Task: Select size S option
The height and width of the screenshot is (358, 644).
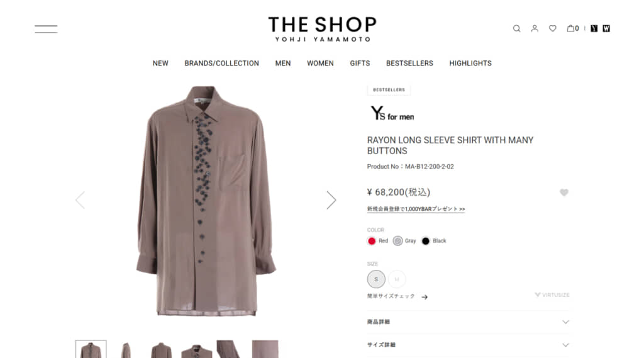Action: (376, 279)
